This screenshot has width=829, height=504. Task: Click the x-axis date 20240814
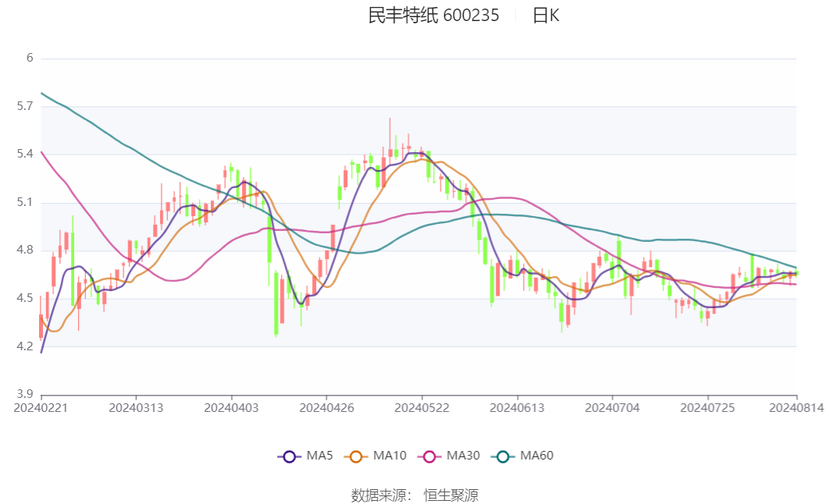pos(795,408)
